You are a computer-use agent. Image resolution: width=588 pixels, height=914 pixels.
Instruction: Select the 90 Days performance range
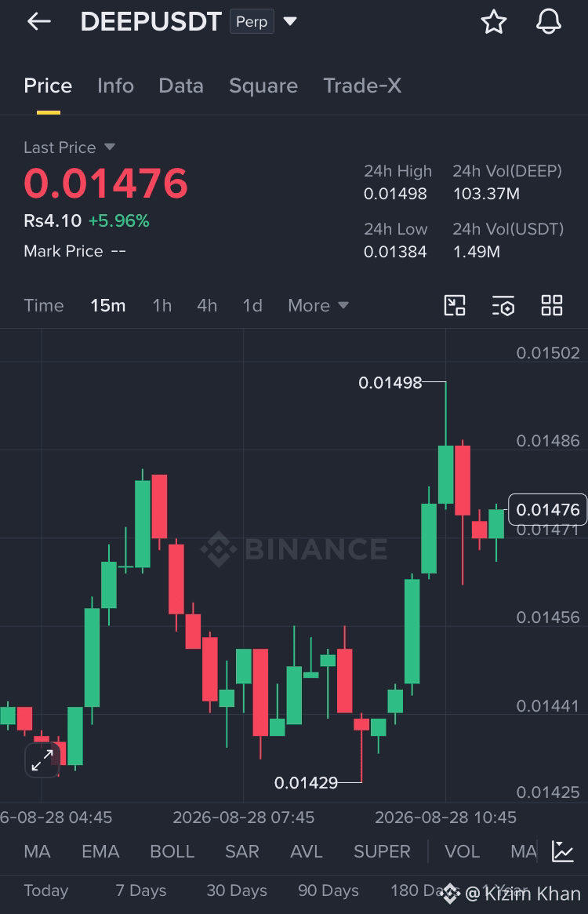(x=328, y=890)
